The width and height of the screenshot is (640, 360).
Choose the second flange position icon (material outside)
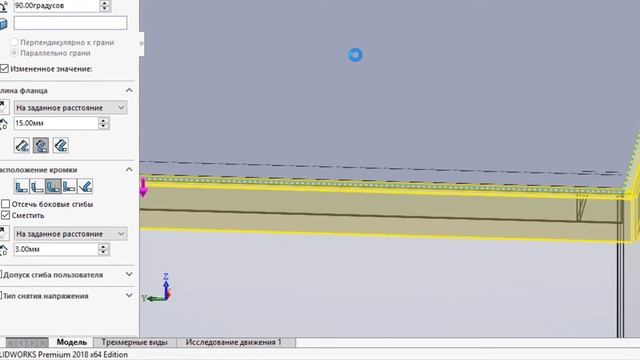coord(37,187)
